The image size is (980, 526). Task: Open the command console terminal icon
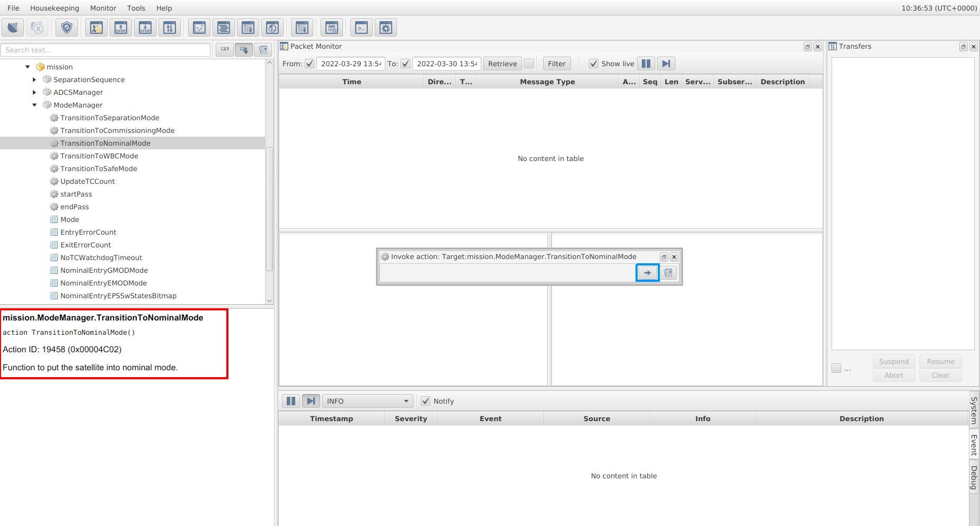coord(361,28)
